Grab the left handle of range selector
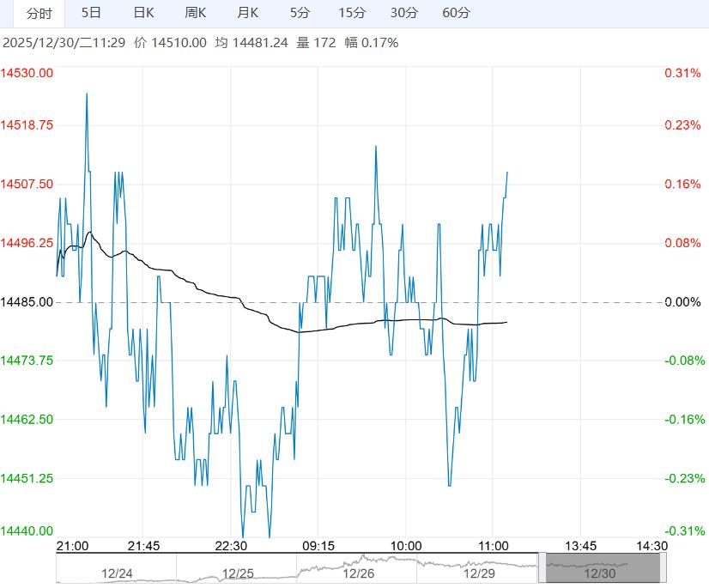 pos(542,568)
